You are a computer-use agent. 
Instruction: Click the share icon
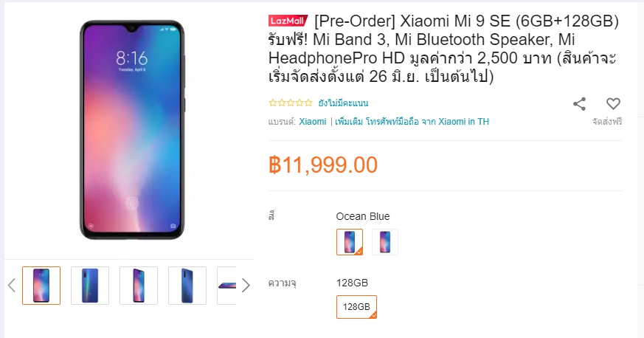(580, 104)
